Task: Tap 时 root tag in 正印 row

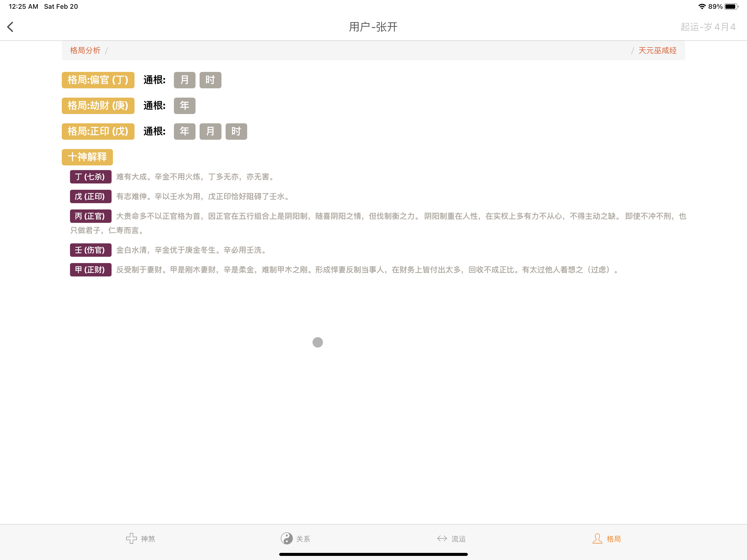Action: click(x=236, y=132)
